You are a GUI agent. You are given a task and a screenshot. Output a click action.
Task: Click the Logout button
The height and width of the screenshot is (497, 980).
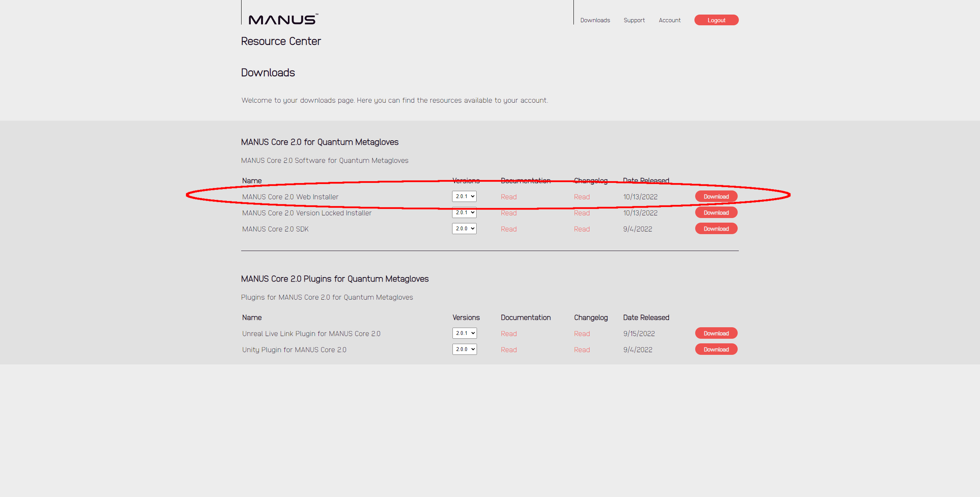point(716,20)
